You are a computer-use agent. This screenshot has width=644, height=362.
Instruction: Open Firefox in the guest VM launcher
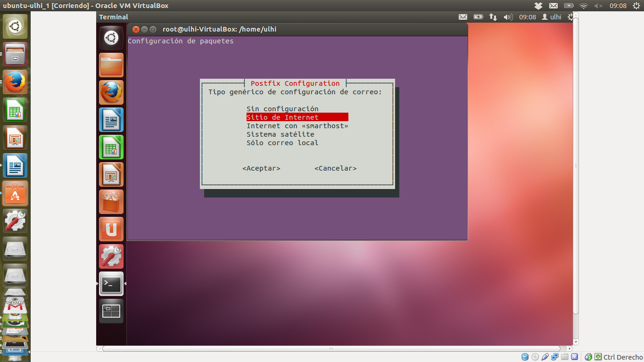tap(111, 92)
